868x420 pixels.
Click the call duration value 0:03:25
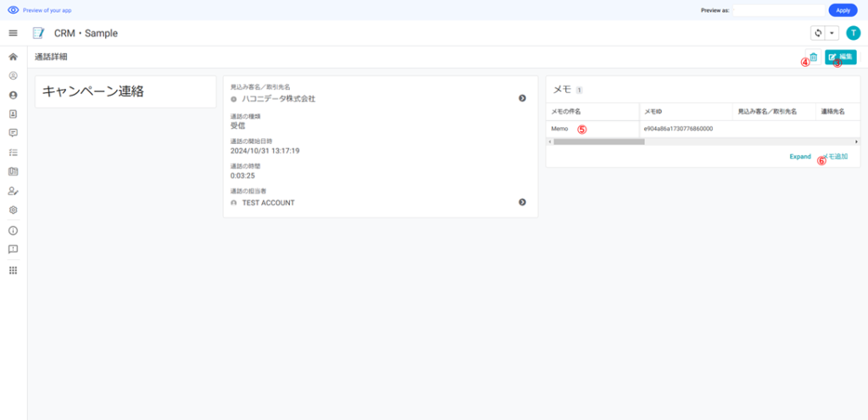coord(242,176)
